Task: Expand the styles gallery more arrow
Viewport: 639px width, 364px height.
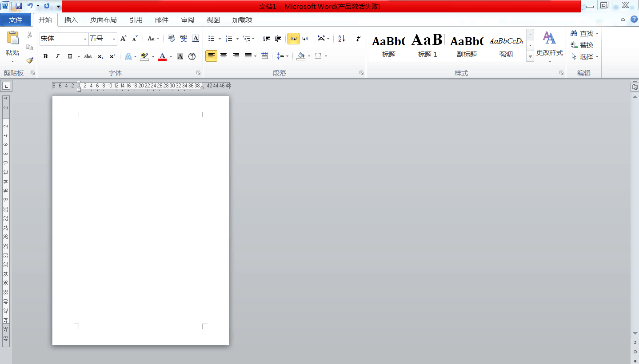Action: (530, 56)
